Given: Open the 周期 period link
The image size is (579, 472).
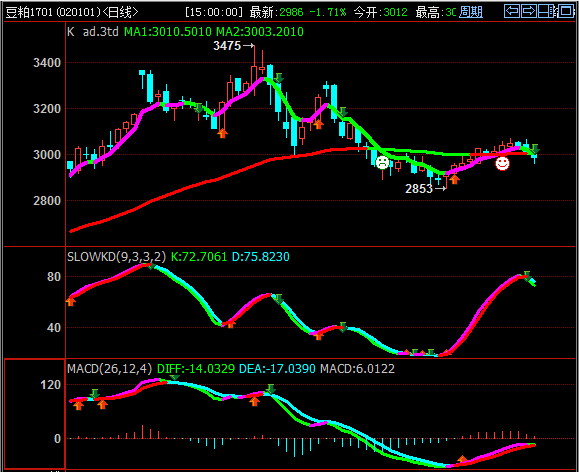Looking at the screenshot, I should pyautogui.click(x=471, y=12).
